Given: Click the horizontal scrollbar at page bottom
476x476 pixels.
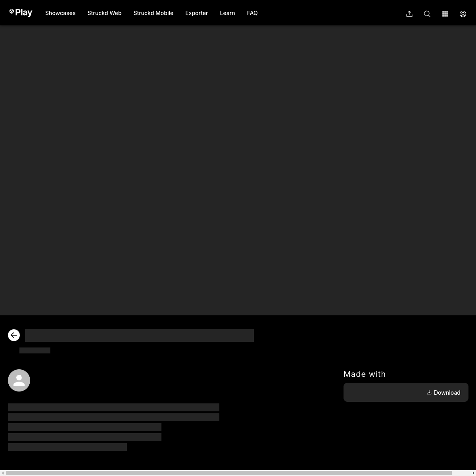Looking at the screenshot, I should click(x=228, y=473).
